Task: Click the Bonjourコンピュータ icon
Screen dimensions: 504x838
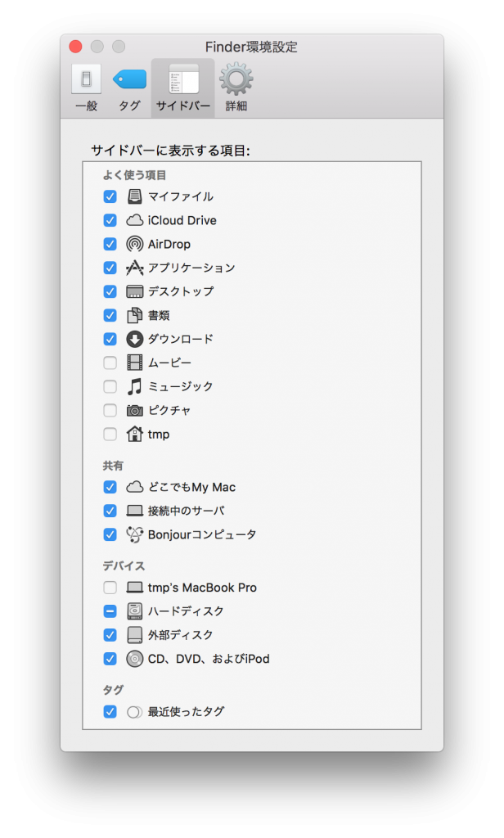Action: pyautogui.click(x=135, y=534)
